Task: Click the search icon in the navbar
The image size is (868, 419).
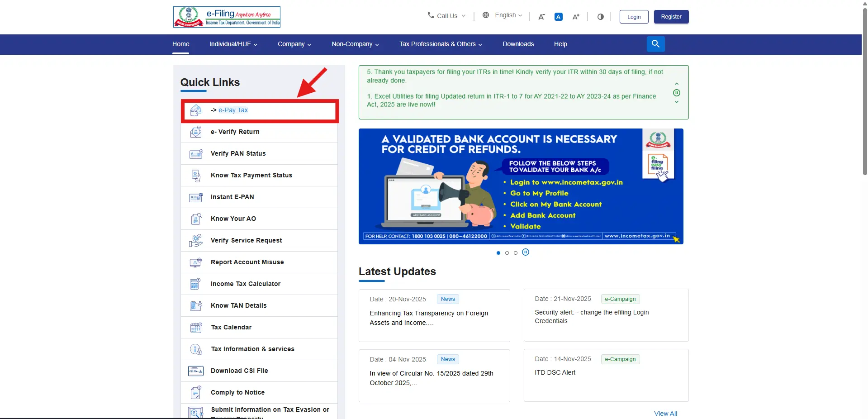Action: tap(655, 44)
